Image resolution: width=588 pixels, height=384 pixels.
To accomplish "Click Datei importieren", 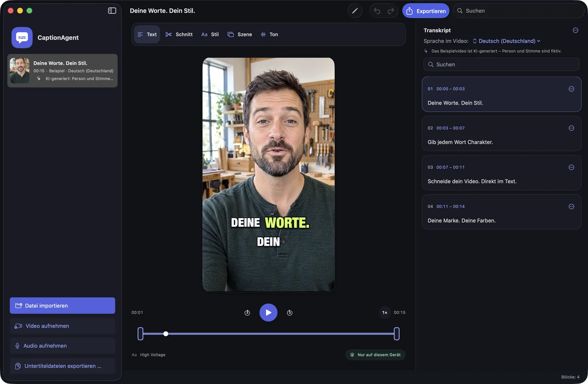I will click(x=62, y=306).
